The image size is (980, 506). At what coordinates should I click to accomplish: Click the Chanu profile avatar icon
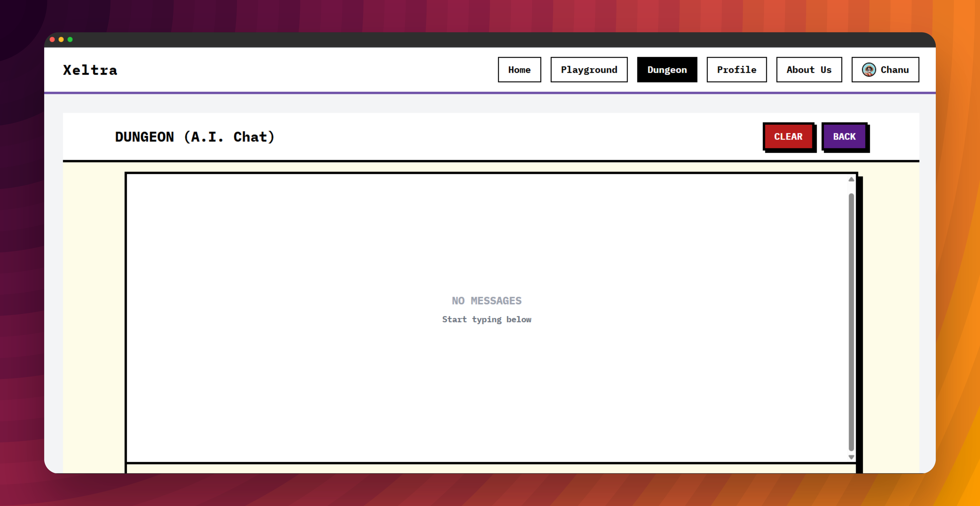869,70
